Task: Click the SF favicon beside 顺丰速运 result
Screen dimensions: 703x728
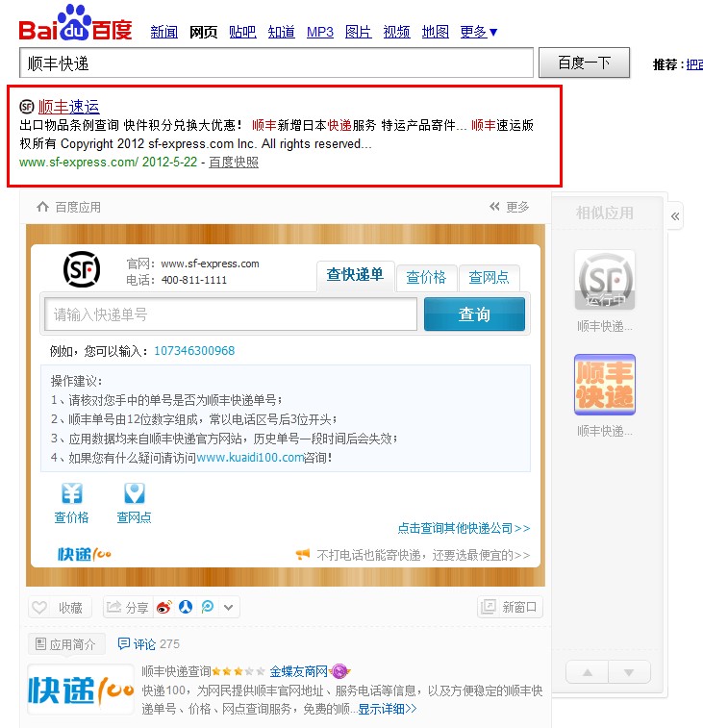Action: tap(27, 107)
